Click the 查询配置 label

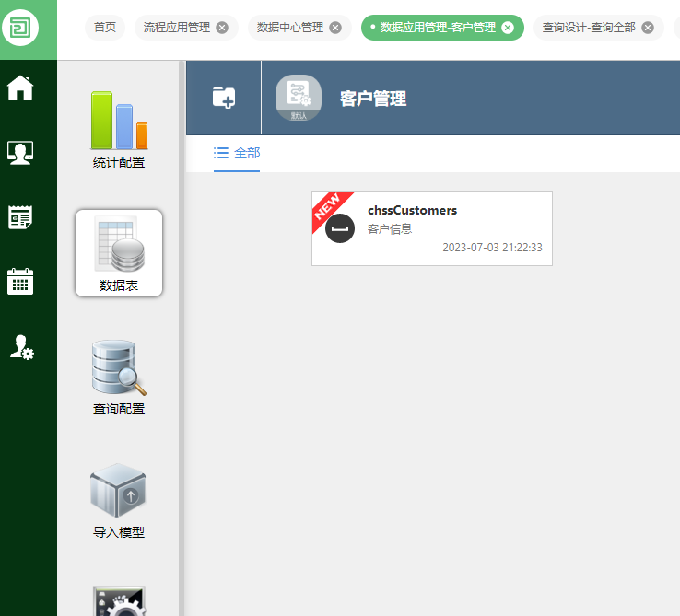pos(118,409)
